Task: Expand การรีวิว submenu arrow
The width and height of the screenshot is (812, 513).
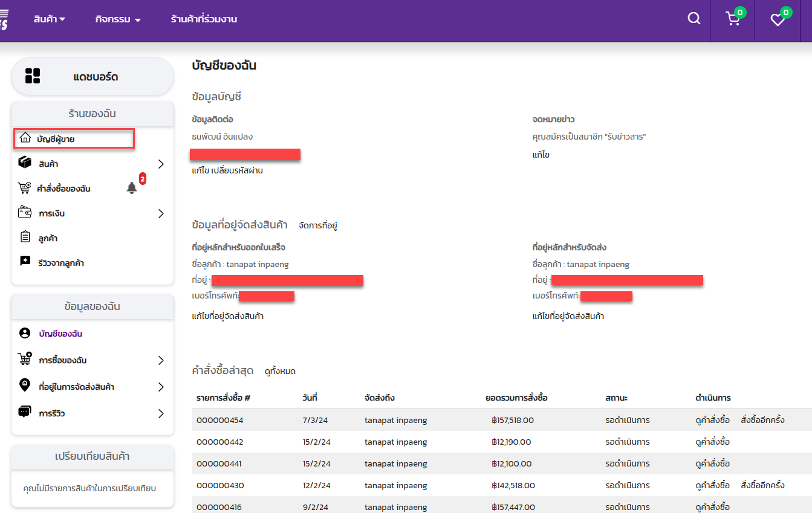Action: 161,413
